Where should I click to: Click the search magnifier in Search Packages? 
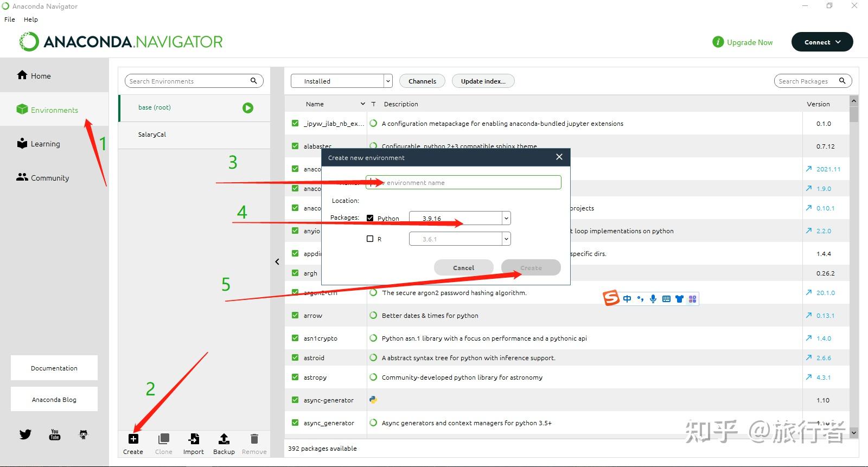(843, 81)
